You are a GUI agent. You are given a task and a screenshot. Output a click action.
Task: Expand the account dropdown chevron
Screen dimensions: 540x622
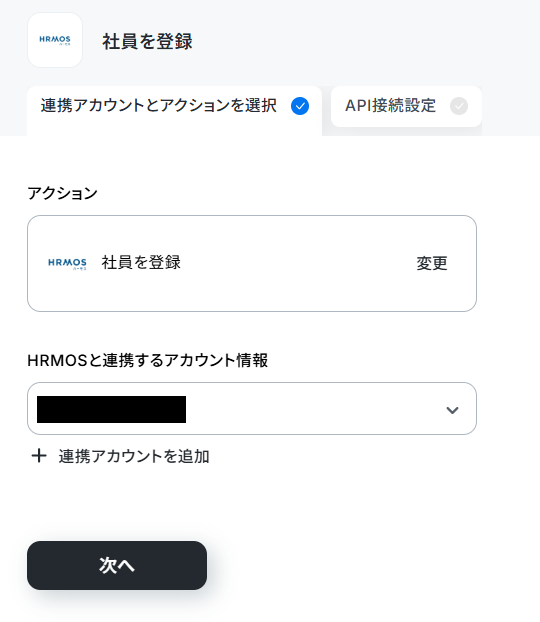pyautogui.click(x=452, y=410)
